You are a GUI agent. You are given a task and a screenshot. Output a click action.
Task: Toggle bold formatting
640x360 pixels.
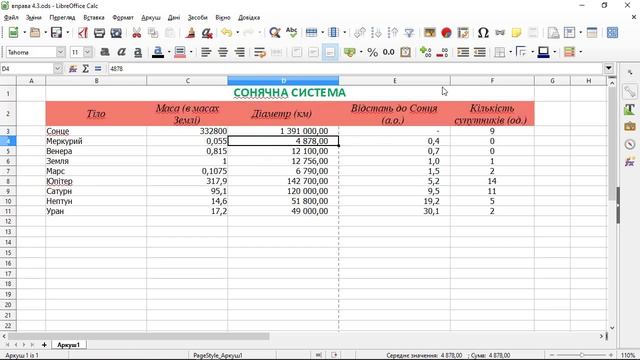(105, 52)
